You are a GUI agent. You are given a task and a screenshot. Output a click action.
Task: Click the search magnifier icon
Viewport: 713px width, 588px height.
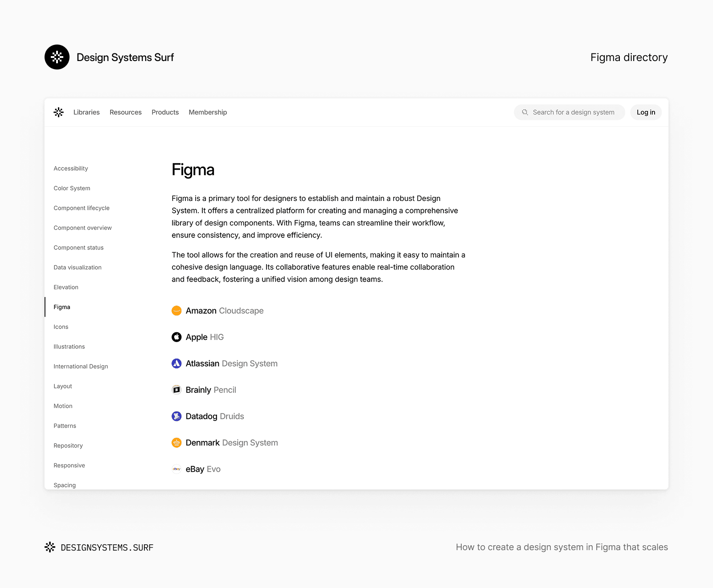(525, 112)
